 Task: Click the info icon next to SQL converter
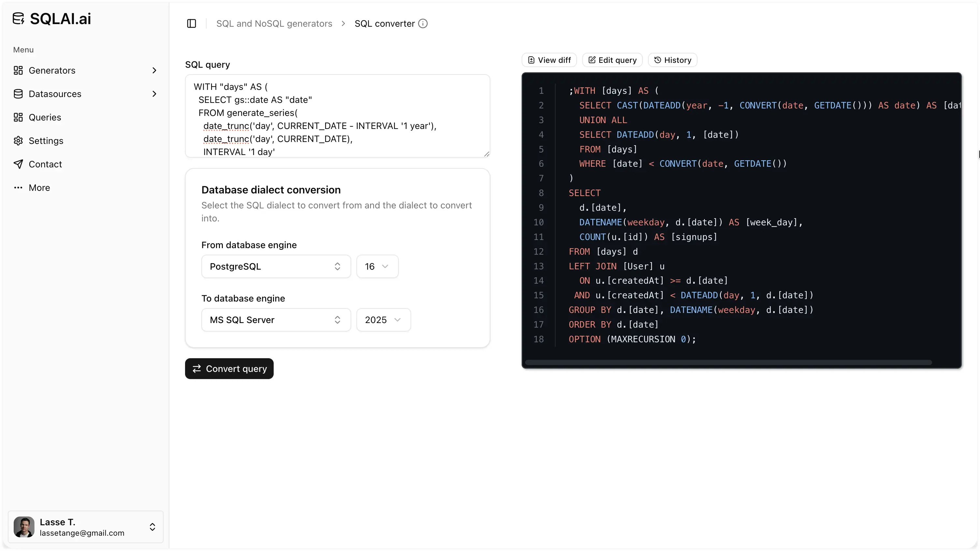coord(423,23)
